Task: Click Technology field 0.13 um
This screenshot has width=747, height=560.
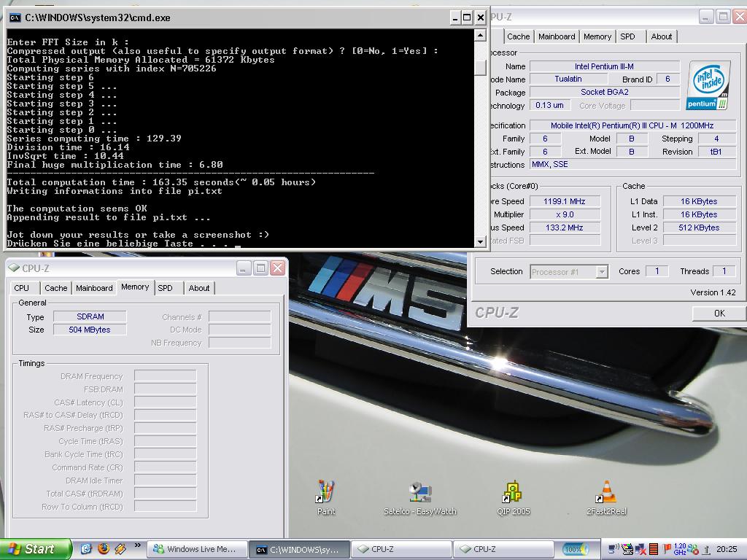Action: tap(549, 105)
